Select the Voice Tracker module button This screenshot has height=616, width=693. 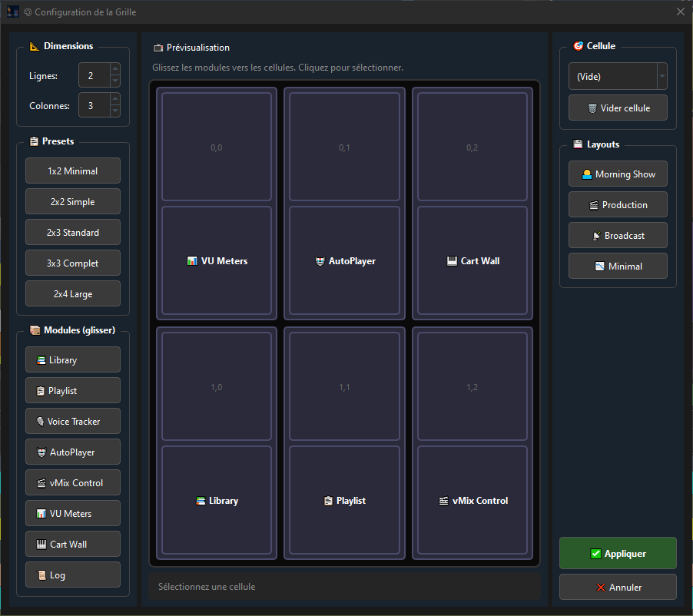pyautogui.click(x=73, y=421)
